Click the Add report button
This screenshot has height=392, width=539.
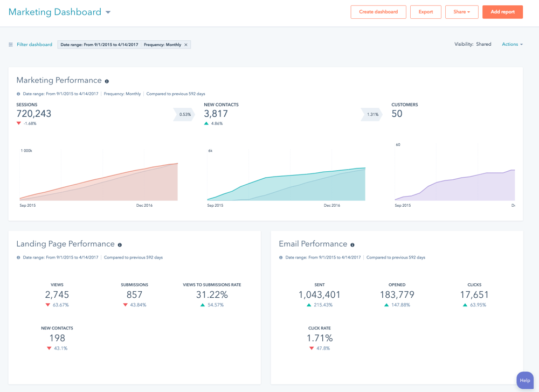pos(502,12)
